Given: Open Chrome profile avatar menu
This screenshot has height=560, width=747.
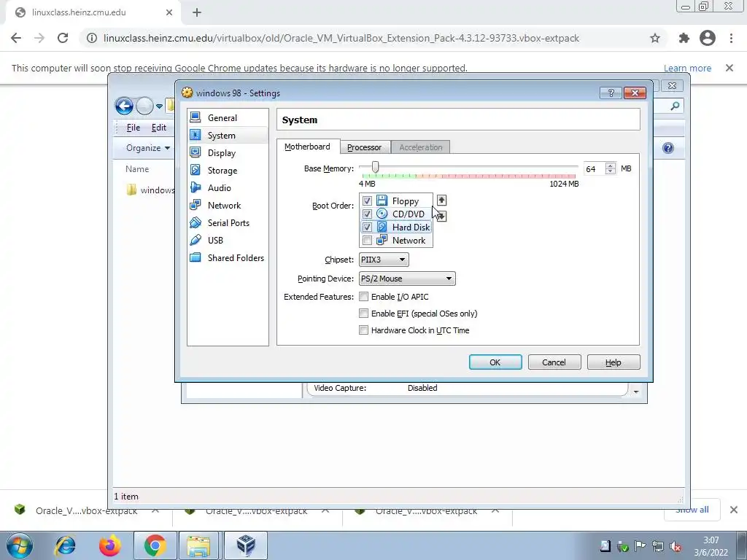Looking at the screenshot, I should 708,38.
